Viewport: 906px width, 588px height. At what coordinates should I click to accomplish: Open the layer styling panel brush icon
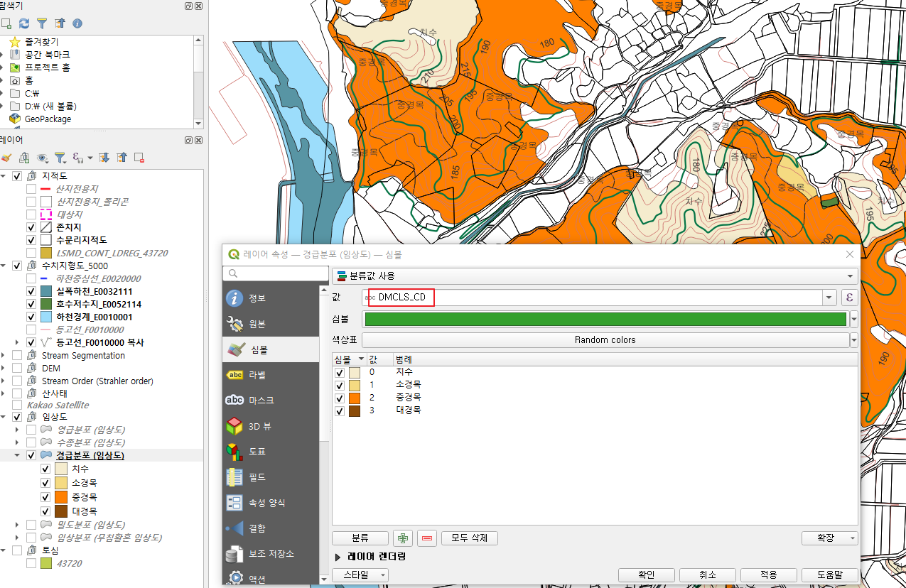click(9, 158)
